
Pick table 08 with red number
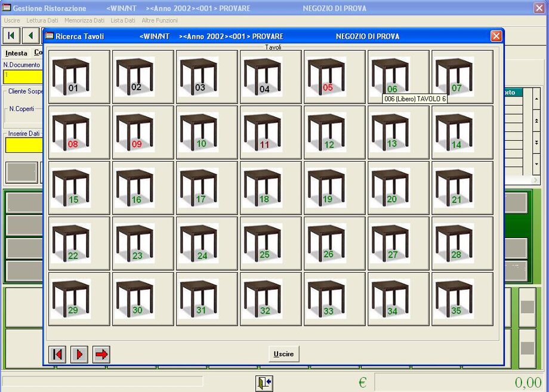tap(79, 132)
